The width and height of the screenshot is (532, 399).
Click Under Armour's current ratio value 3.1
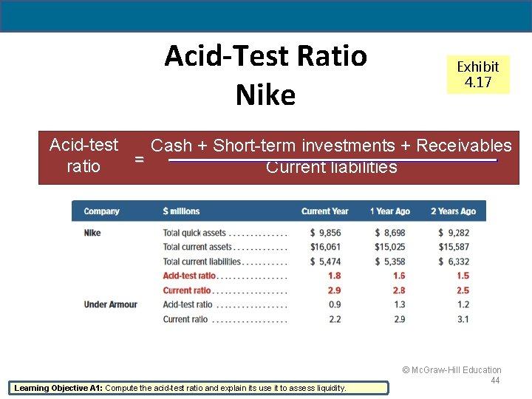point(463,319)
